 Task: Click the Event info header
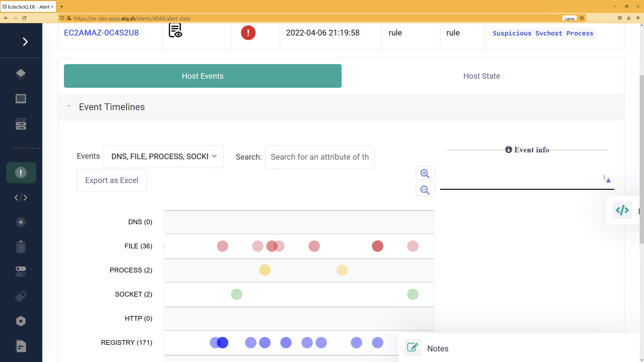pos(527,150)
